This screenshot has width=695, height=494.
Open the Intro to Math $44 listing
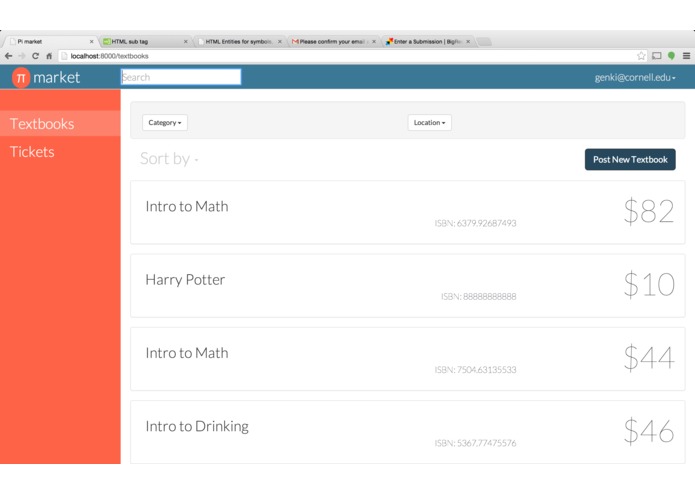[408, 359]
